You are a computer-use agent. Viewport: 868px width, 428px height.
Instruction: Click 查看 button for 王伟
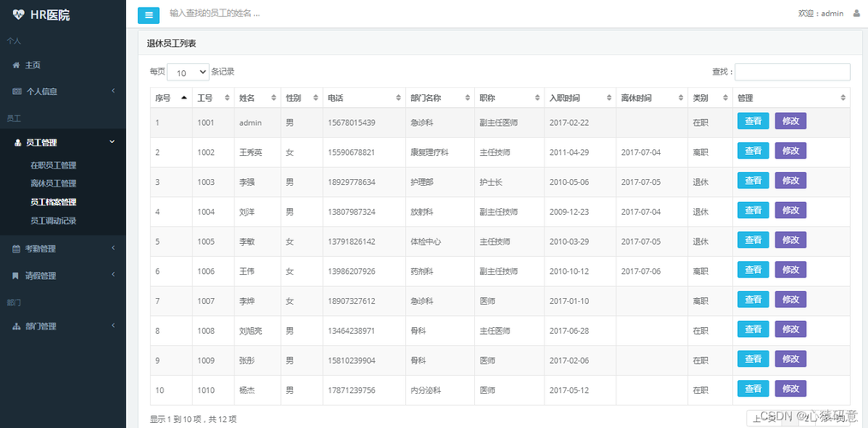point(752,270)
